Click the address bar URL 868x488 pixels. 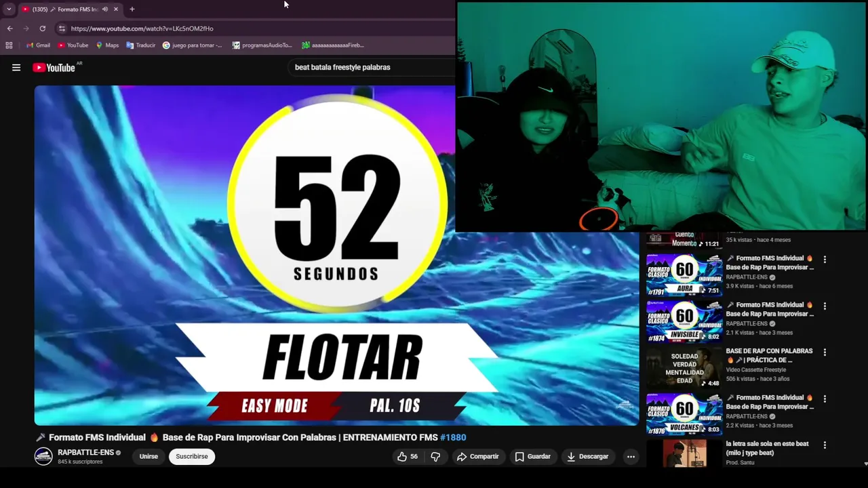click(x=142, y=28)
